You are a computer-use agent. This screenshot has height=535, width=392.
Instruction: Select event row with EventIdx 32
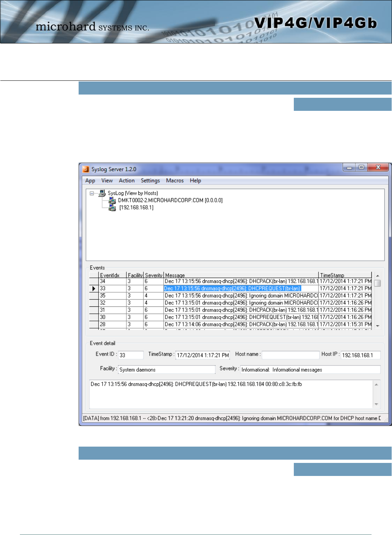(x=230, y=303)
